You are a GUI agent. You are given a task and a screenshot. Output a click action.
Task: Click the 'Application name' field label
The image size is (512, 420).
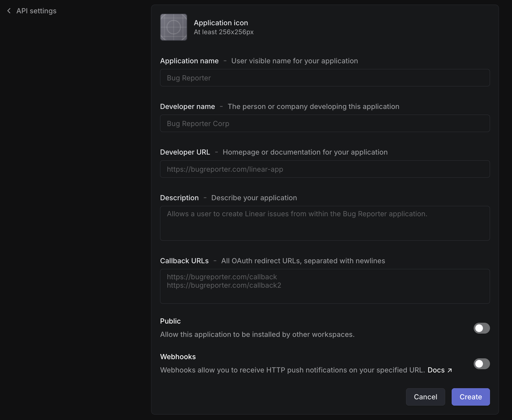[x=189, y=61]
